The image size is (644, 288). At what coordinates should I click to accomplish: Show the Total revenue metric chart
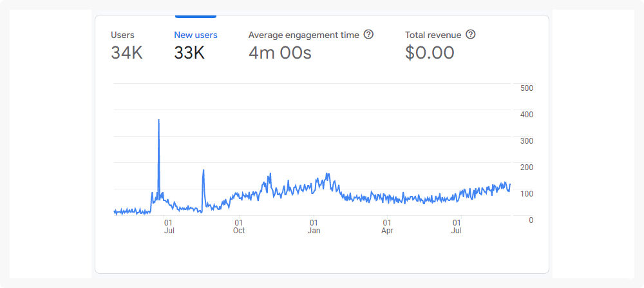(433, 35)
